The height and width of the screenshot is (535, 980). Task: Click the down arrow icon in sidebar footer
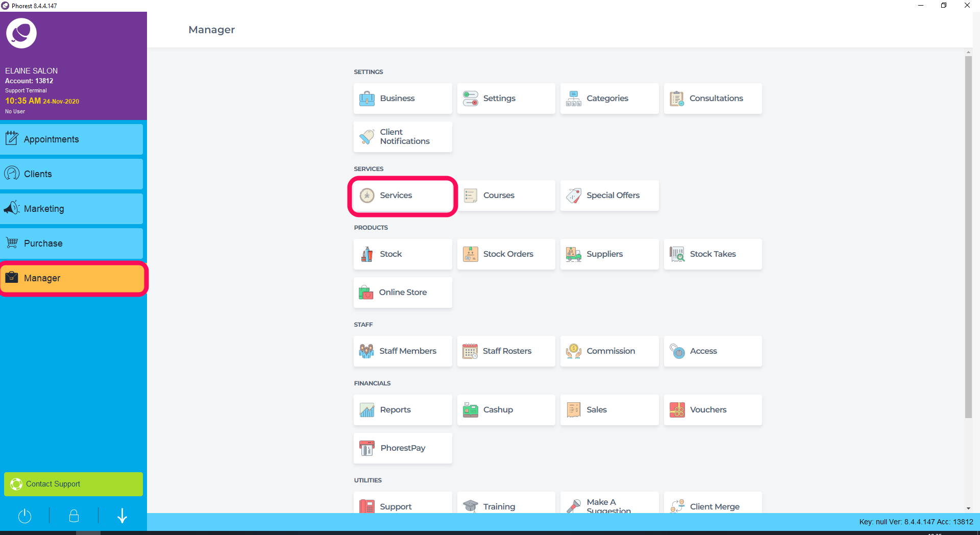[x=122, y=516]
